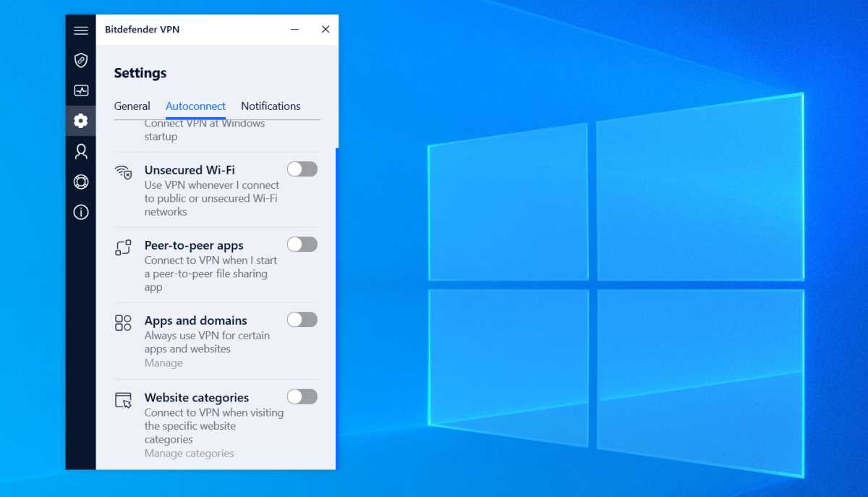The image size is (868, 497).
Task: Switch on Website categories toggle
Action: click(302, 396)
